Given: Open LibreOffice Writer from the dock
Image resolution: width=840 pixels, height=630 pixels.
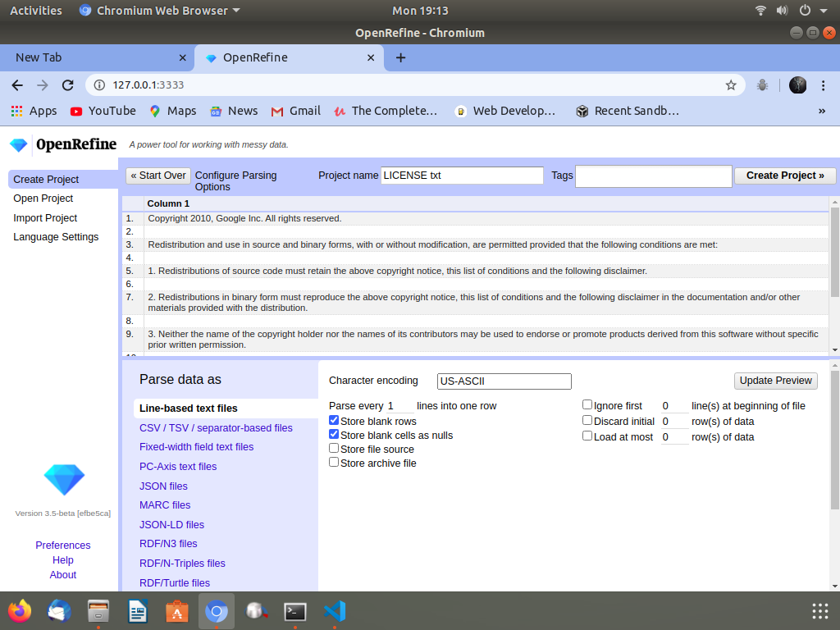Looking at the screenshot, I should (138, 610).
